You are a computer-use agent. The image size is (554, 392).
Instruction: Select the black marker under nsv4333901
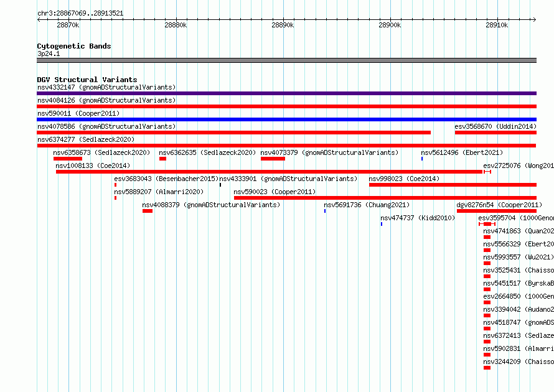click(x=220, y=185)
